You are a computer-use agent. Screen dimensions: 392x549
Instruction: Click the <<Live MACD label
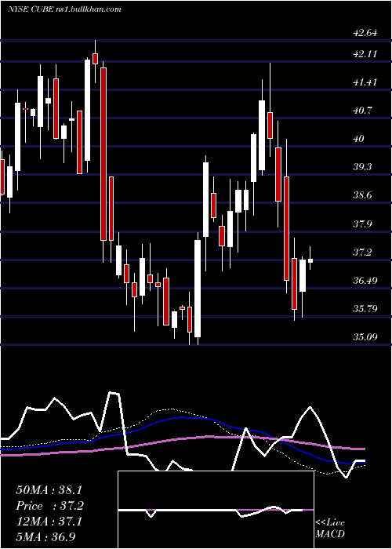(x=330, y=528)
